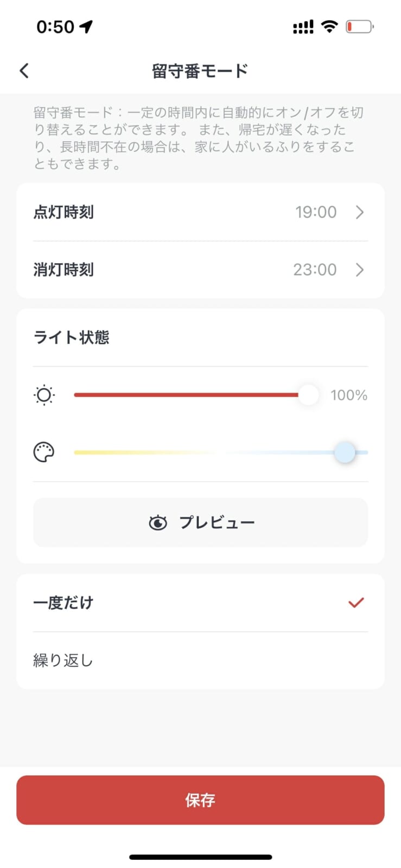
Task: Tap the location arrow beside the clock
Action: (x=86, y=27)
